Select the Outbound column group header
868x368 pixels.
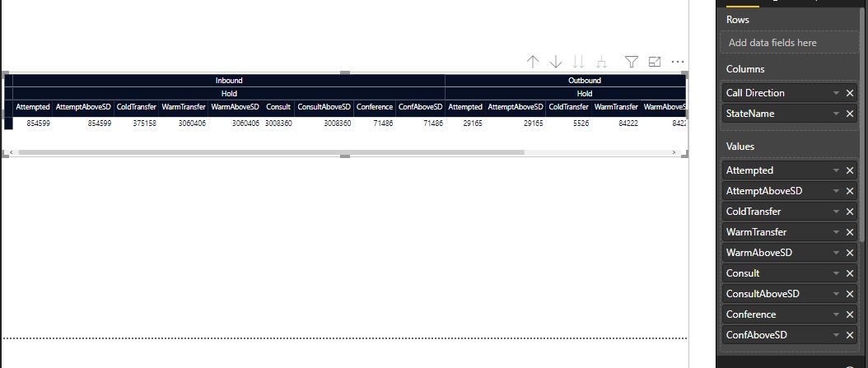coord(565,80)
